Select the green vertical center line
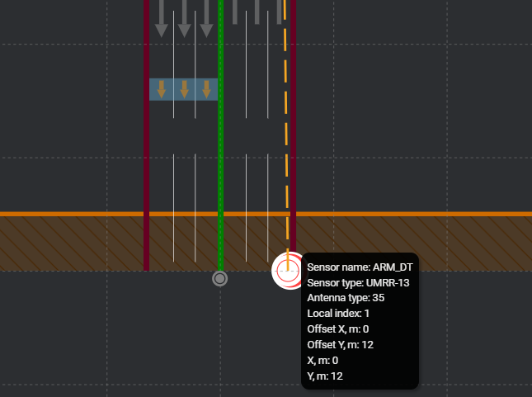The width and height of the screenshot is (532, 397). pyautogui.click(x=220, y=165)
